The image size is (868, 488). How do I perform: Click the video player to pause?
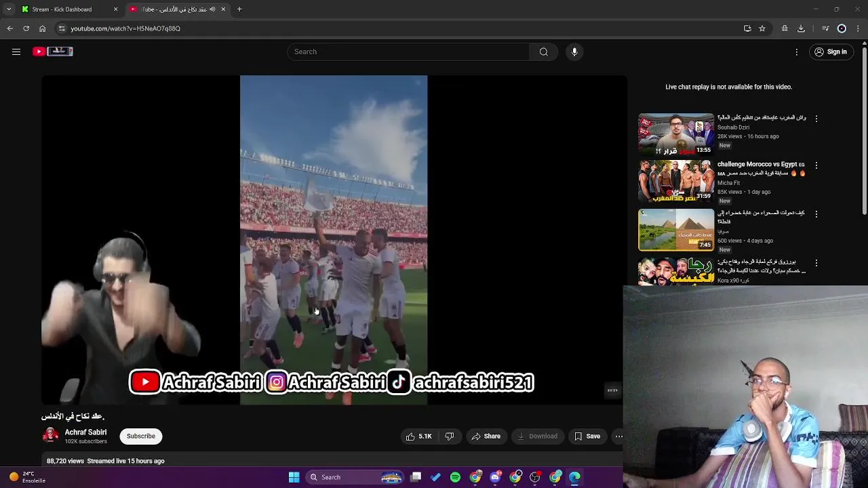pyautogui.click(x=334, y=240)
